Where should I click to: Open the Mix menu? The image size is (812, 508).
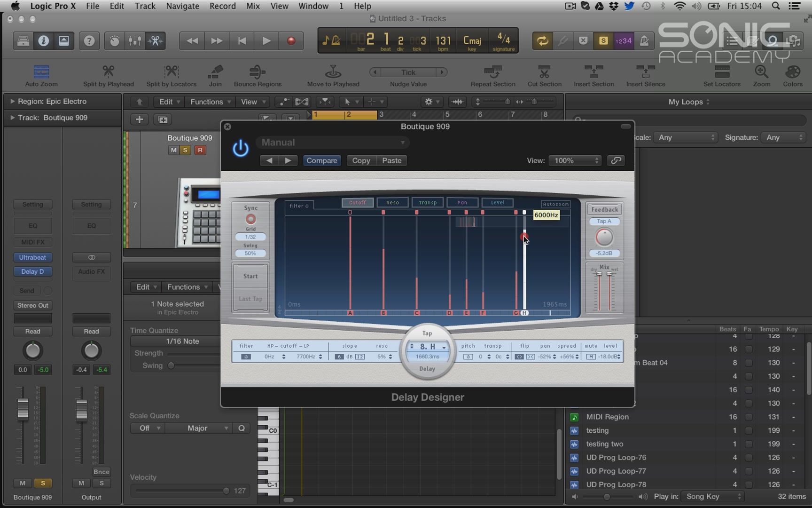(253, 6)
